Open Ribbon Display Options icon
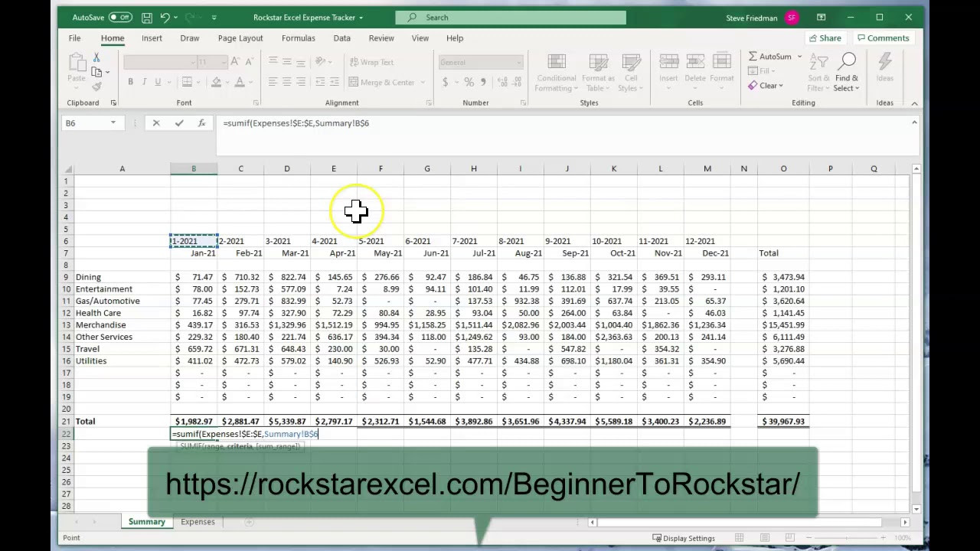 click(x=821, y=18)
